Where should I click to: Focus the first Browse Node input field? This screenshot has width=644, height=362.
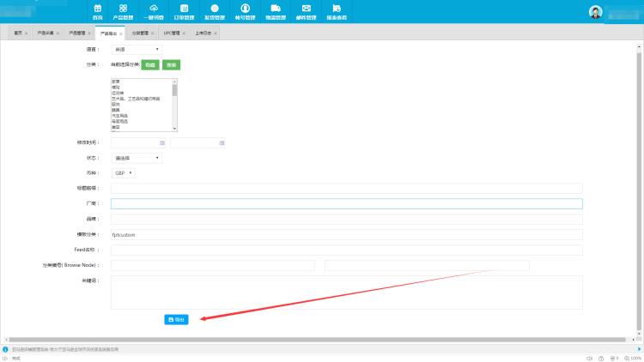coord(213,266)
